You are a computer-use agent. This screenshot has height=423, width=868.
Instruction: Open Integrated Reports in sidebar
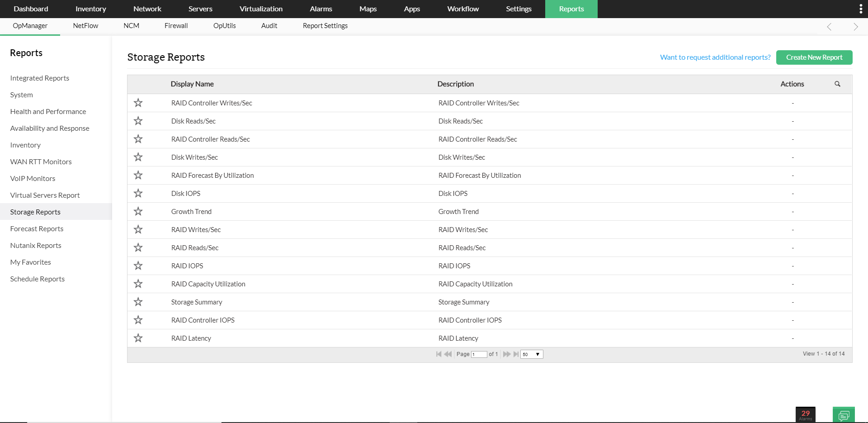point(40,78)
